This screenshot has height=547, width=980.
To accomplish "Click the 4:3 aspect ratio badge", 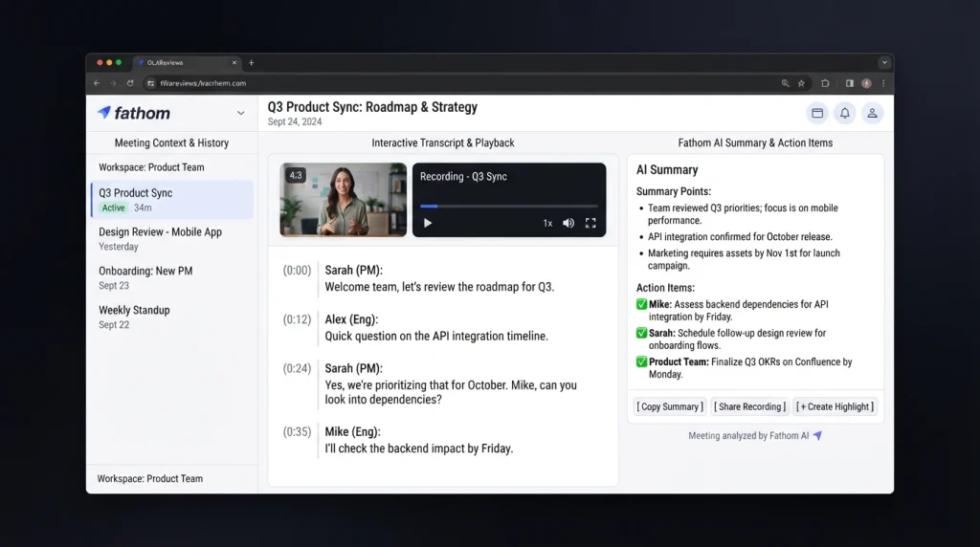I will pos(296,175).
